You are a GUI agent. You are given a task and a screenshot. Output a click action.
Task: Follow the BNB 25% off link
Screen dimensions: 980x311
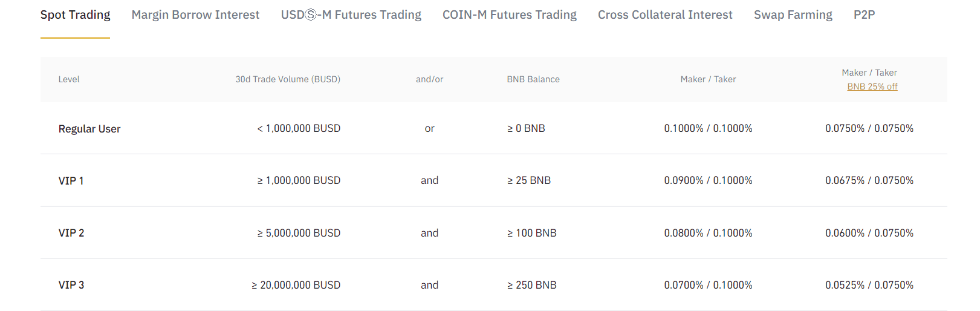click(872, 87)
